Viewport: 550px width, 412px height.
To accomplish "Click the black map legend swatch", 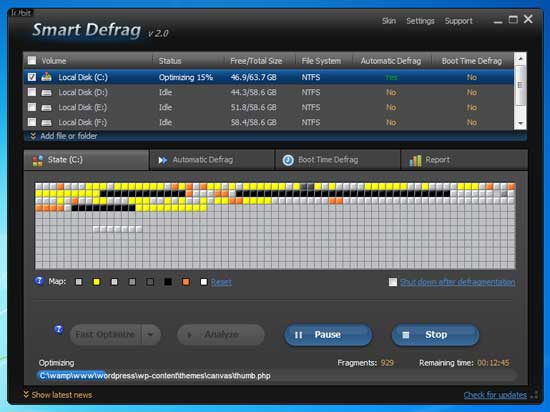I will pyautogui.click(x=168, y=282).
